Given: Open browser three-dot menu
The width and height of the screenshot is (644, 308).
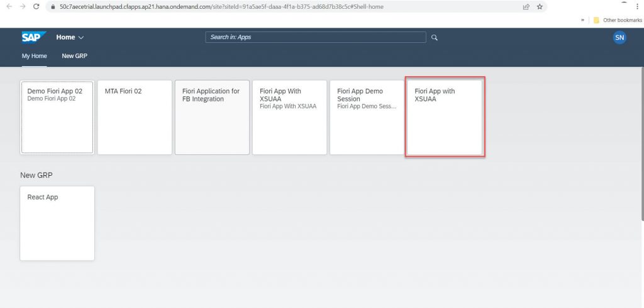Looking at the screenshot, I should tap(637, 6).
